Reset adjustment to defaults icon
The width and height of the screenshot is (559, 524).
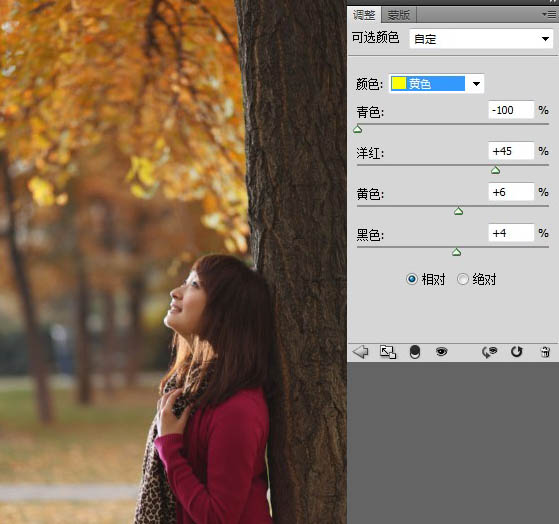pyautogui.click(x=516, y=352)
